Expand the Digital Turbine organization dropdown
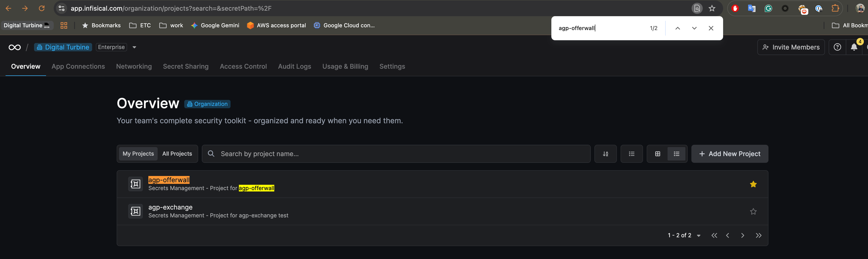The height and width of the screenshot is (259, 868). pyautogui.click(x=134, y=47)
